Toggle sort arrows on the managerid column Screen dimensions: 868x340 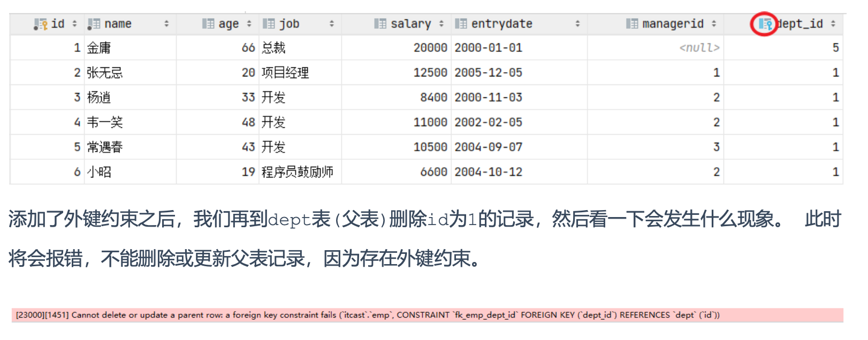point(714,24)
